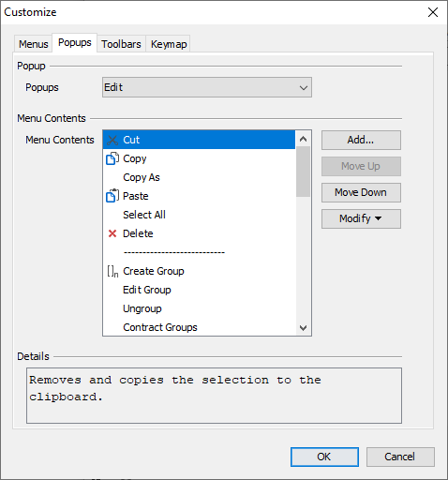Select the Paste entry text
This screenshot has width=448, height=480.
click(136, 196)
